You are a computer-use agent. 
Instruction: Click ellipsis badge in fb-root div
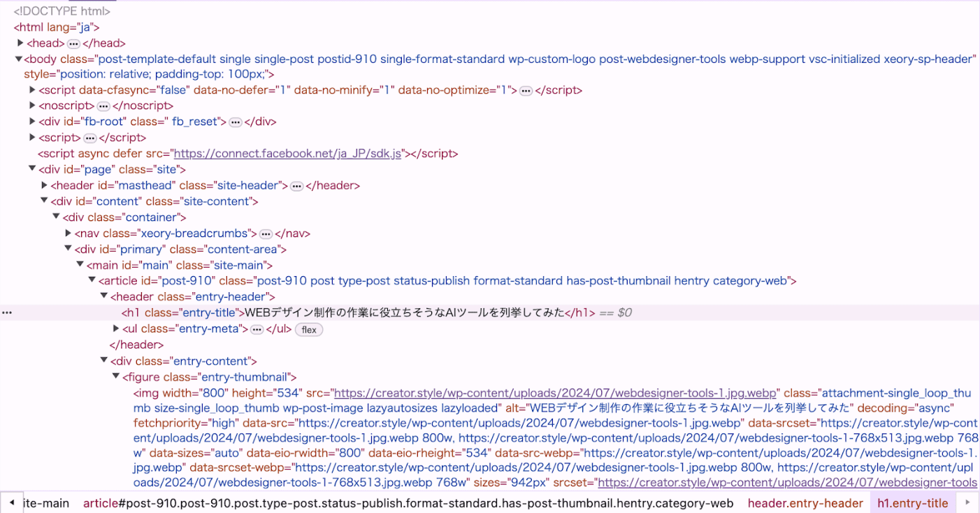(x=236, y=122)
